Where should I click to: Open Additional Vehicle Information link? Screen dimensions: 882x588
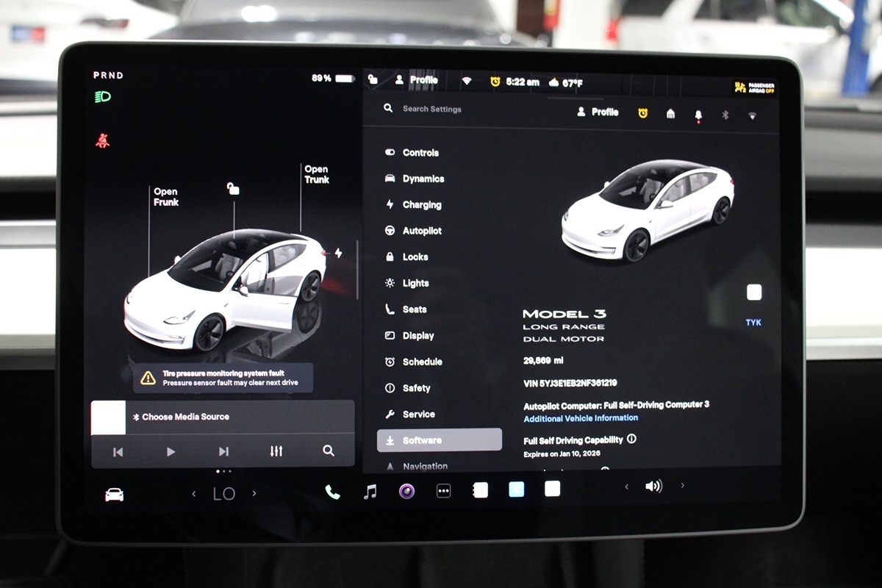point(581,418)
